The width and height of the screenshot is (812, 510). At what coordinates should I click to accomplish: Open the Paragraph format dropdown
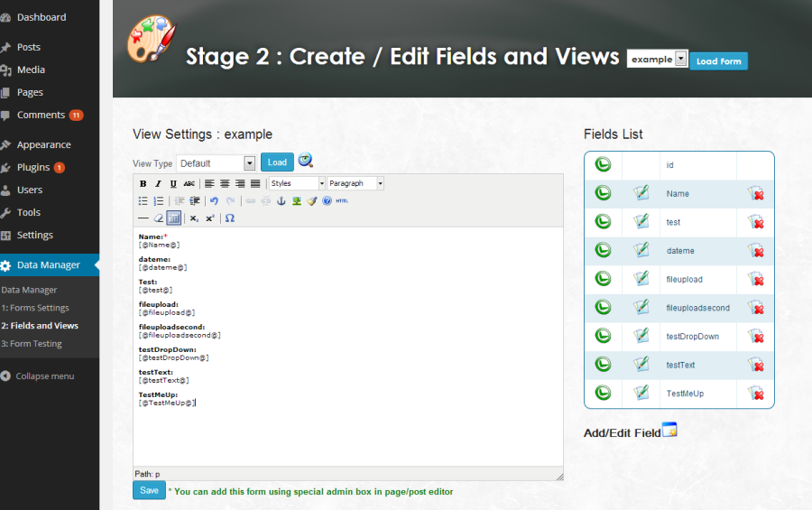355,183
